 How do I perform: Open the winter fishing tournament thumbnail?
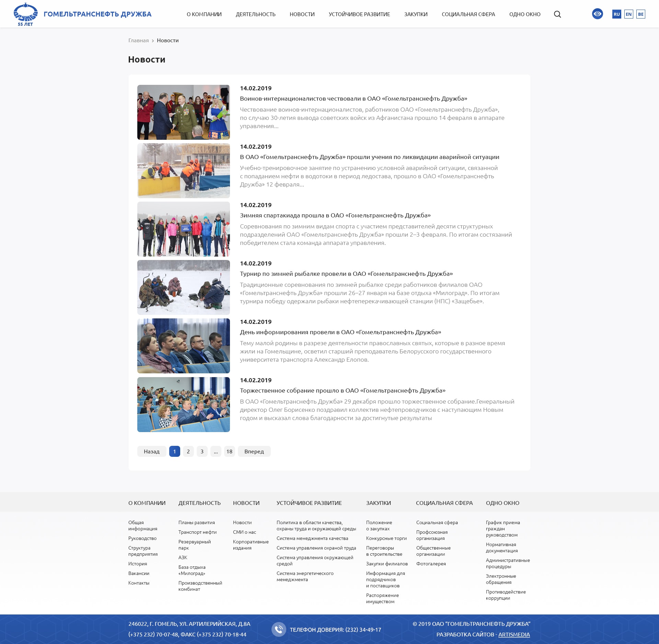point(183,287)
